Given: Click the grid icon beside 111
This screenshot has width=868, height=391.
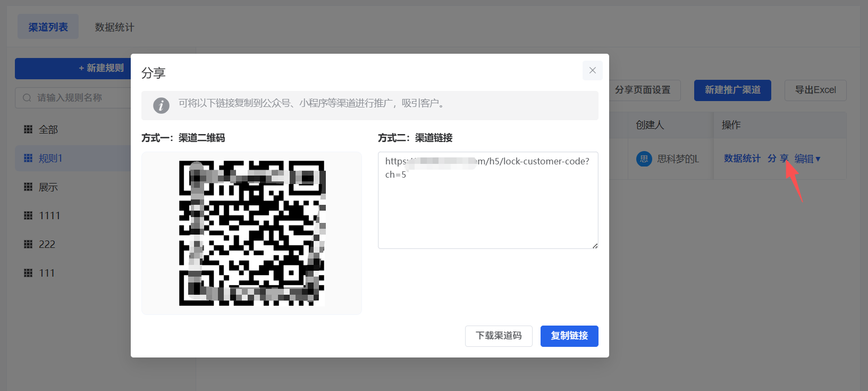Looking at the screenshot, I should point(28,273).
